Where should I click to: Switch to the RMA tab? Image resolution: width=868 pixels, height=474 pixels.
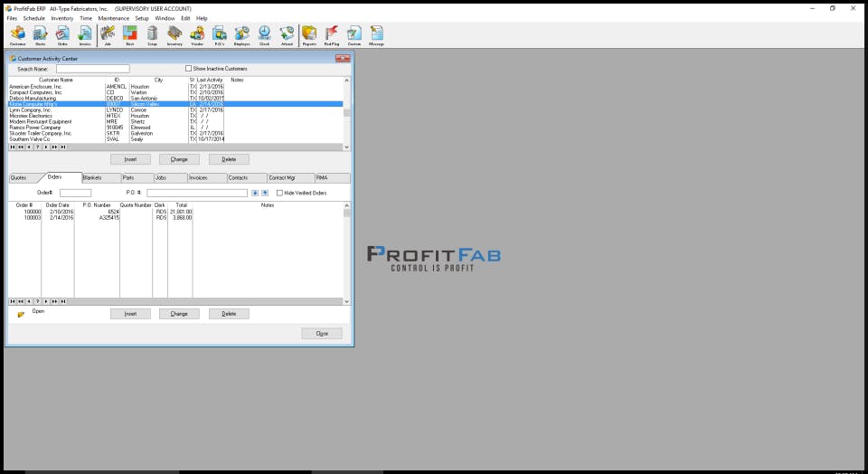pyautogui.click(x=332, y=177)
